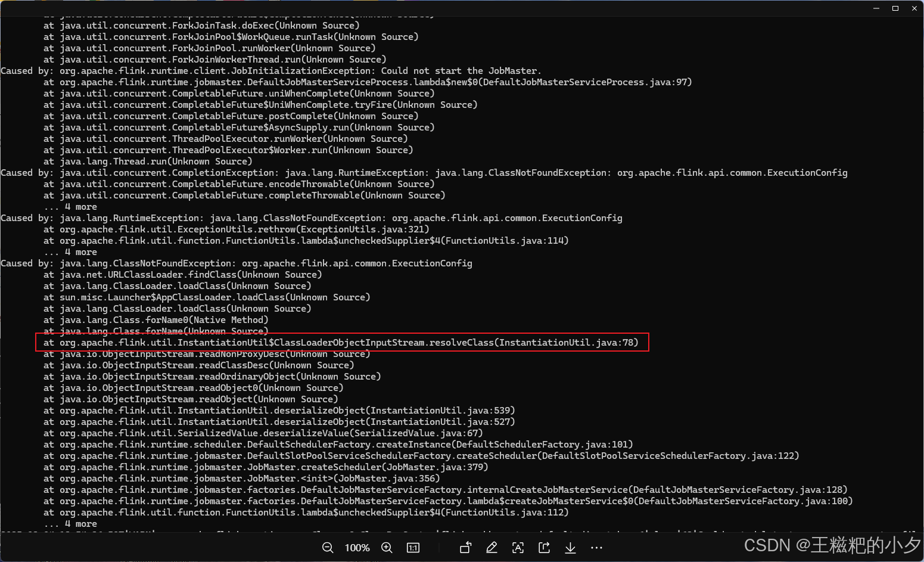Screen dimensions: 924x562
Task: Zoom into the stack trace image
Action: [386, 547]
